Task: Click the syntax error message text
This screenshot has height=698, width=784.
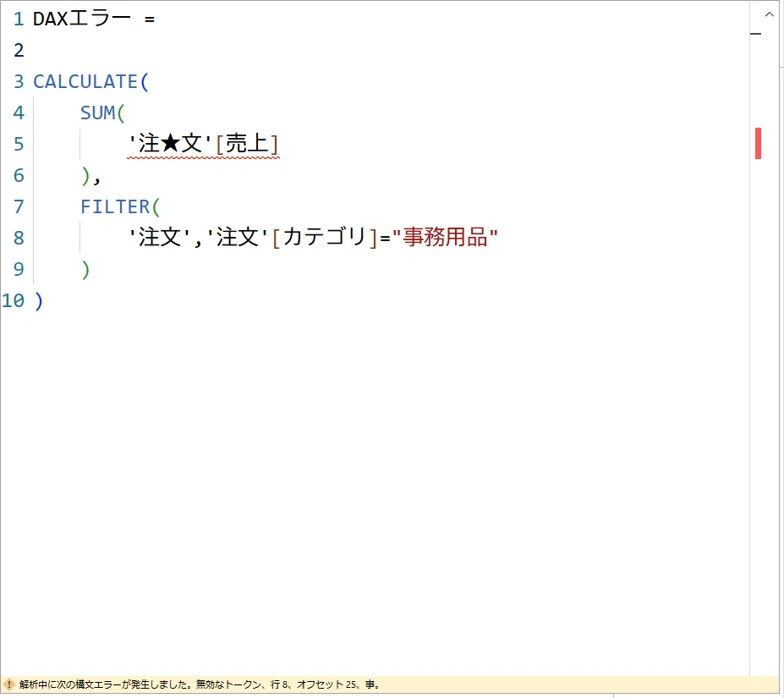Action: click(x=200, y=684)
